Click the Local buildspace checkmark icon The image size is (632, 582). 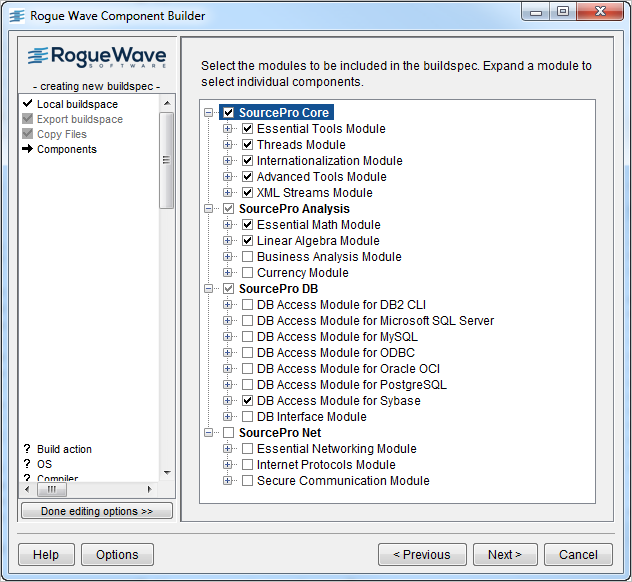27,104
